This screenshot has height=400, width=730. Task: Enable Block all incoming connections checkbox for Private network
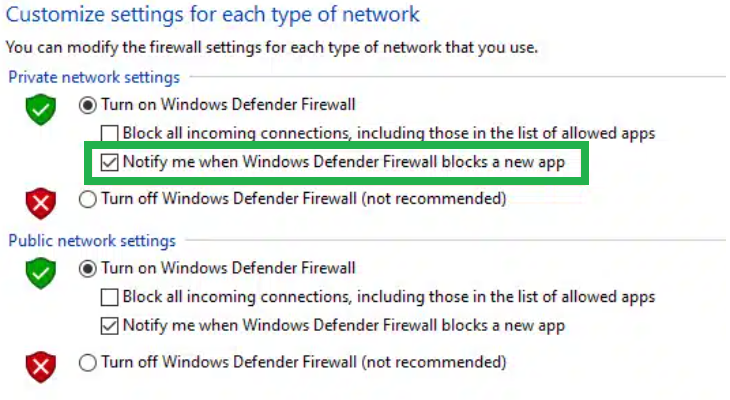pyautogui.click(x=110, y=133)
